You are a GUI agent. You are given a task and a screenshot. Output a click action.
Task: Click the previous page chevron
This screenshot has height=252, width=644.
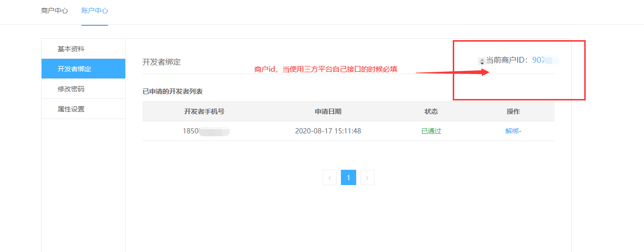click(x=329, y=177)
